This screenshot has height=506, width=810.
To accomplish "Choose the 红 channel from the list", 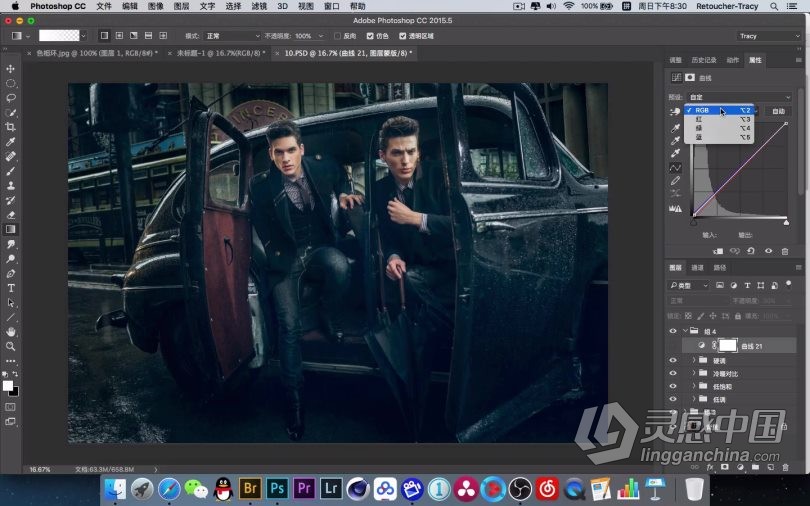I will tap(719, 119).
